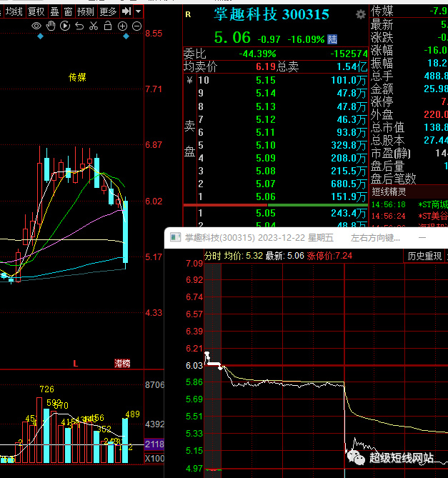Click the 均价: 5.32 label in the intraday header

click(244, 256)
